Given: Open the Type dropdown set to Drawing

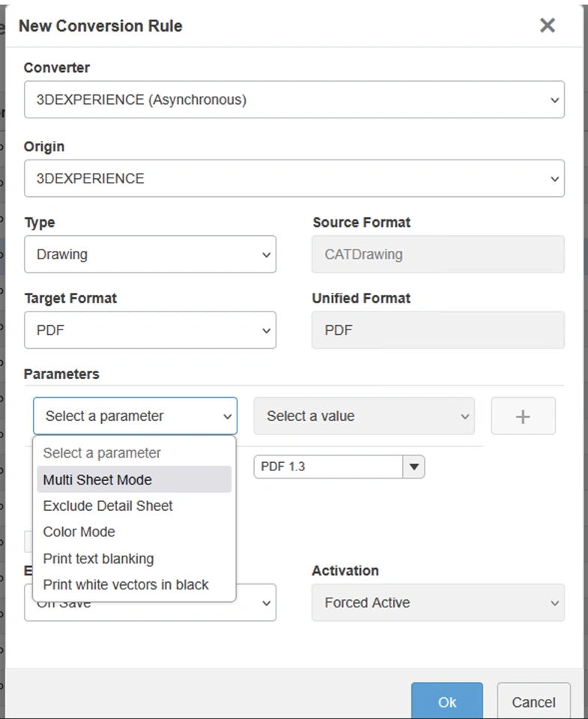Looking at the screenshot, I should pyautogui.click(x=150, y=255).
